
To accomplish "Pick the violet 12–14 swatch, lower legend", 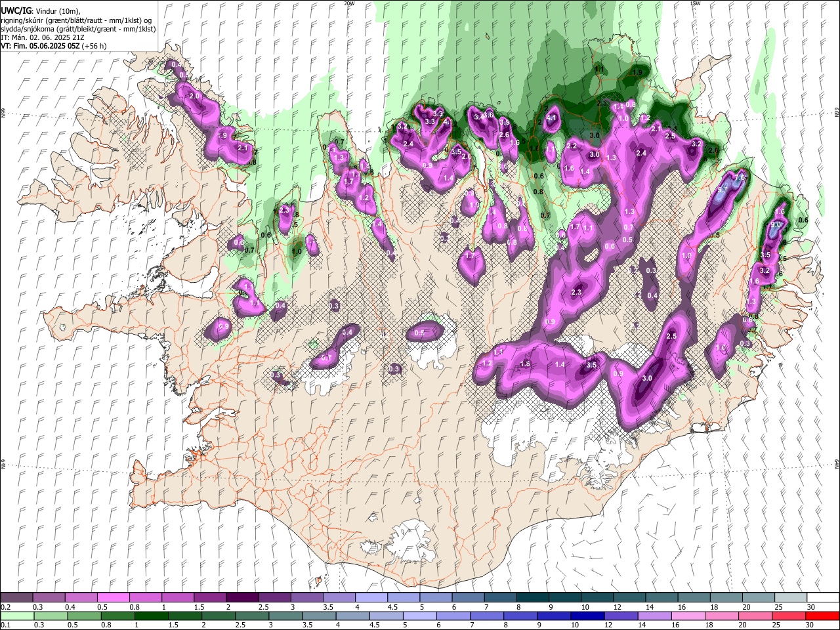I will coord(621,616).
